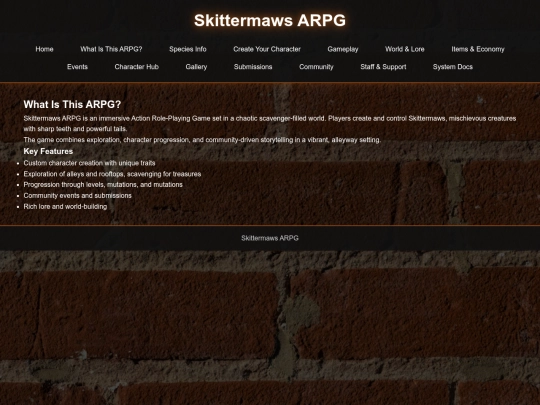Open the Submissions page

253,67
